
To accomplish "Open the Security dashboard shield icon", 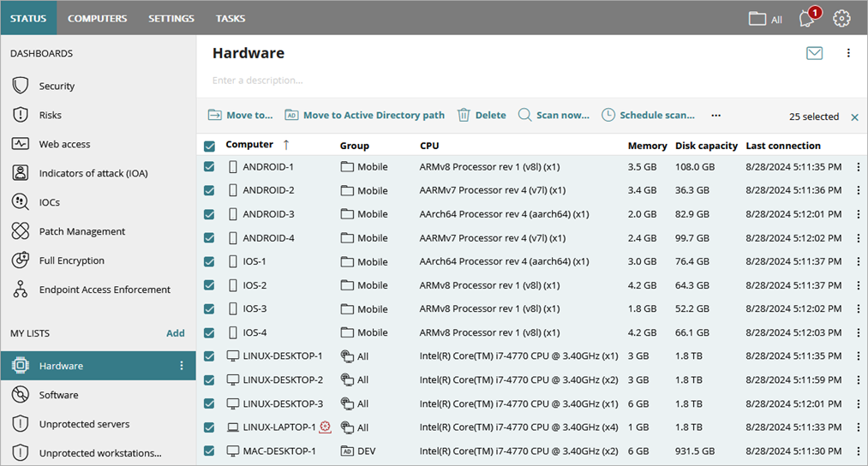I will point(21,86).
